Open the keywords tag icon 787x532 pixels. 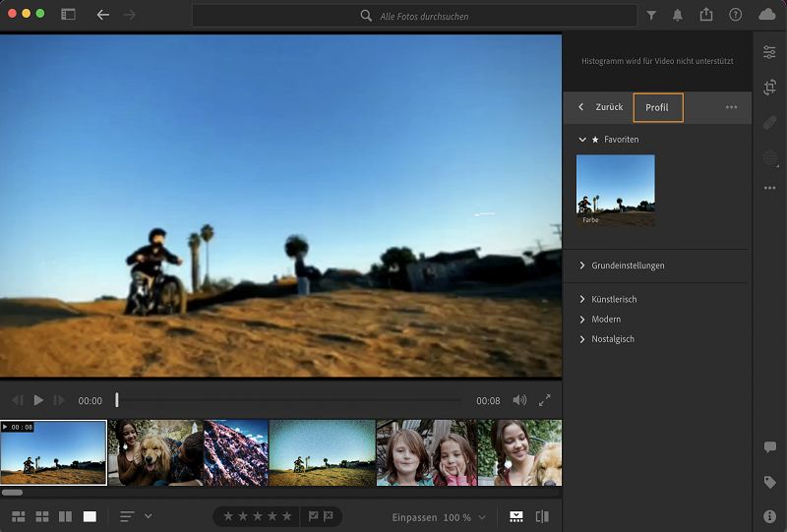click(769, 482)
